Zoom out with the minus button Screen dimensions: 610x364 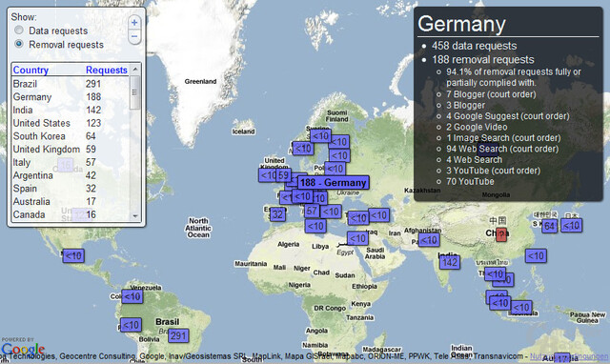(134, 37)
